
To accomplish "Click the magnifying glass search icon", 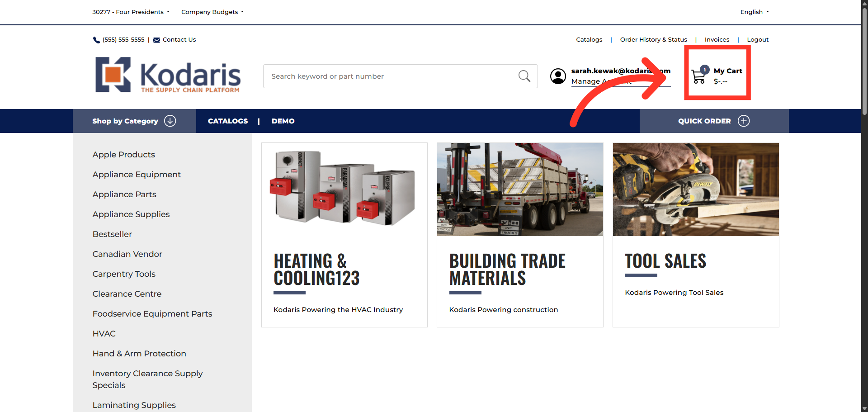I will point(524,76).
